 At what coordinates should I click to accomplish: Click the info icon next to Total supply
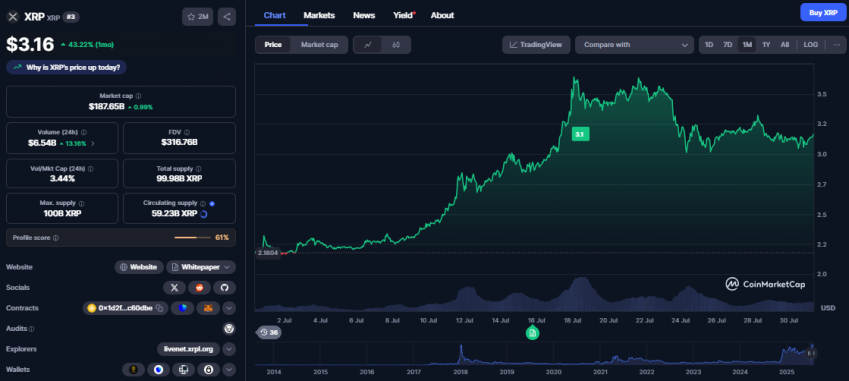[198, 169]
